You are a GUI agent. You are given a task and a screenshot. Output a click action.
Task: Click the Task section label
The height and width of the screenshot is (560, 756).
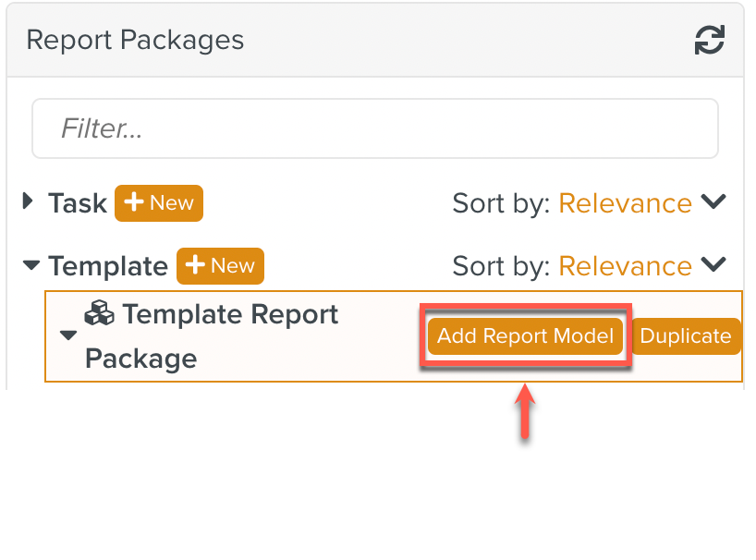tap(78, 203)
